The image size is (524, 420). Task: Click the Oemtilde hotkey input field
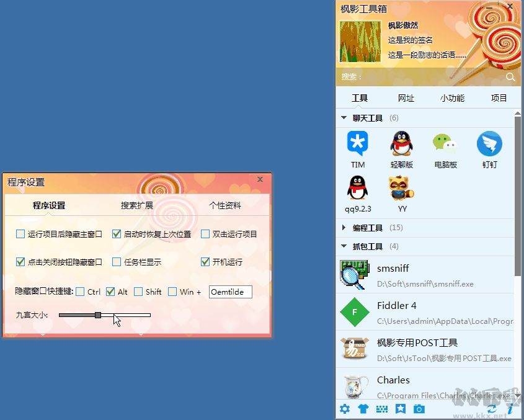230,292
